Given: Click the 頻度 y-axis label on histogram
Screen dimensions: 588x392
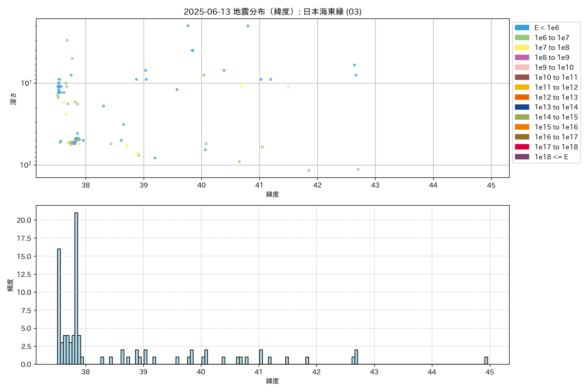Looking at the screenshot, I should (x=10, y=285).
